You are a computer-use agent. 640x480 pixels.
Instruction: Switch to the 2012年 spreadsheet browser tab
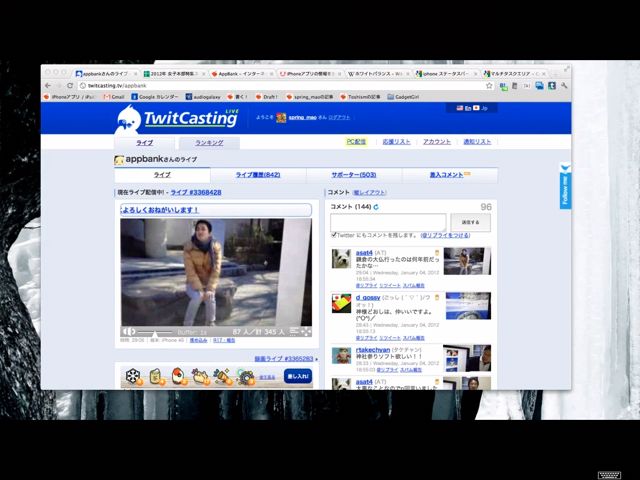(x=173, y=74)
